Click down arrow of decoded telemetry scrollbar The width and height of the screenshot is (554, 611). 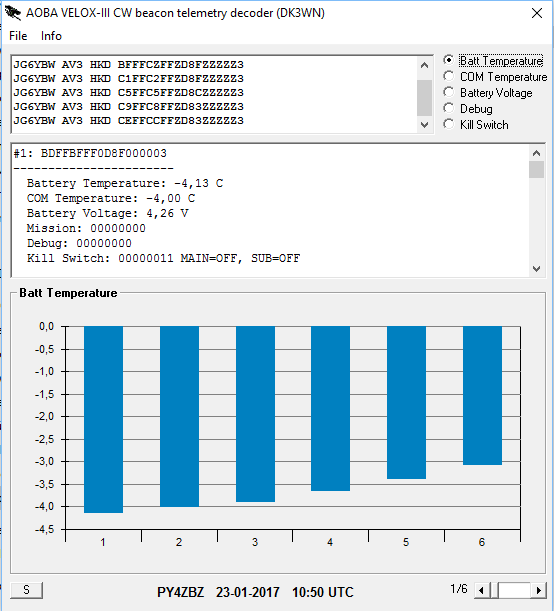(536, 269)
